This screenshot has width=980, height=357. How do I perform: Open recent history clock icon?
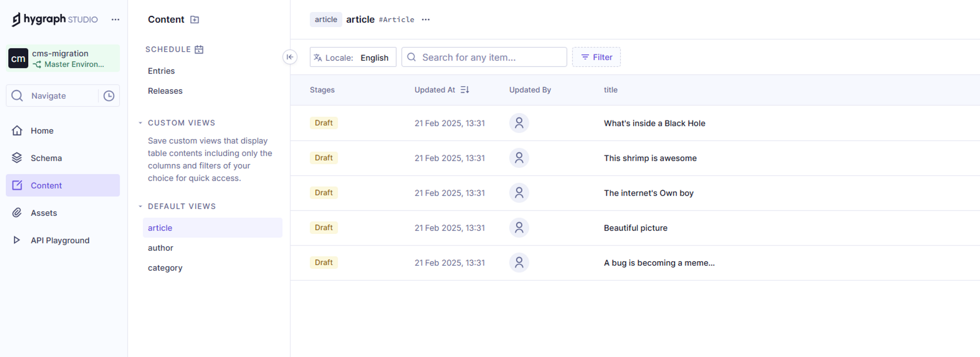click(x=109, y=96)
